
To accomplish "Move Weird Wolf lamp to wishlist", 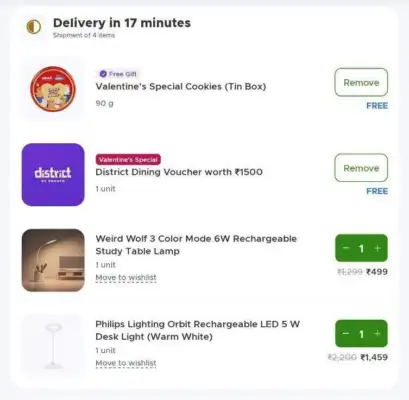I will pyautogui.click(x=126, y=277).
